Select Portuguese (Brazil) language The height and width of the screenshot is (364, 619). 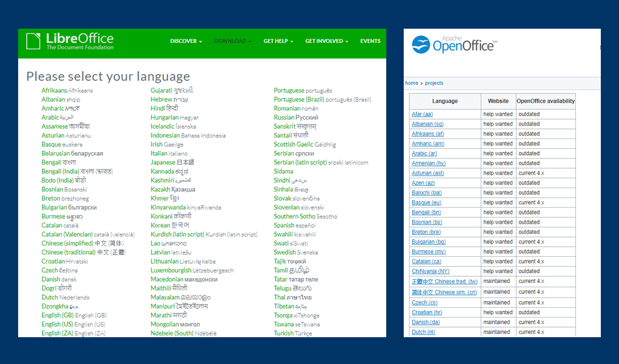[x=298, y=99]
